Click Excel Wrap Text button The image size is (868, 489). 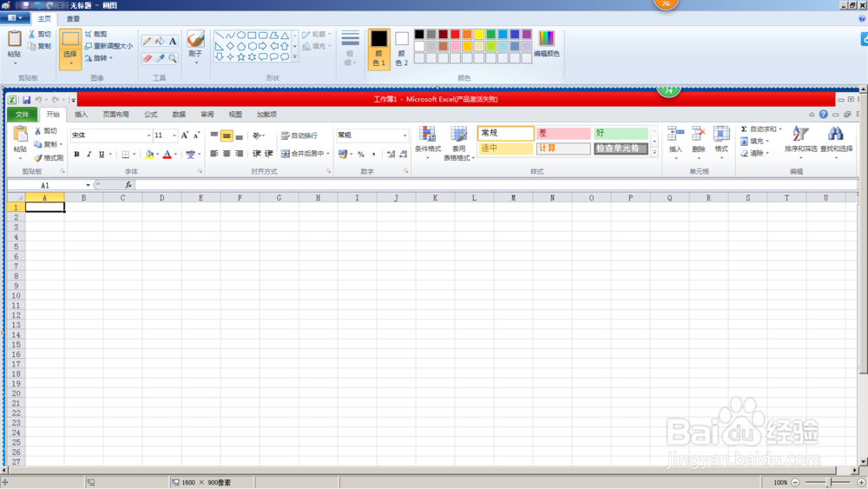(299, 135)
